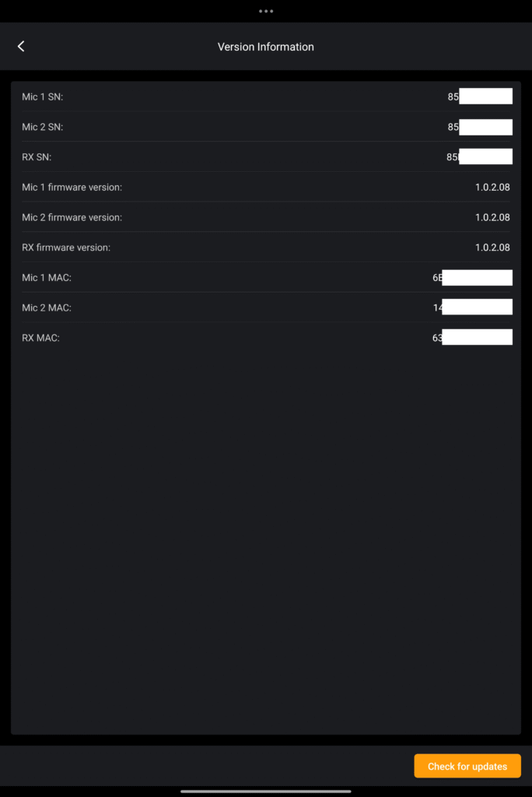
Task: Tap RX firmware value 1.0.2.08
Action: click(x=492, y=248)
